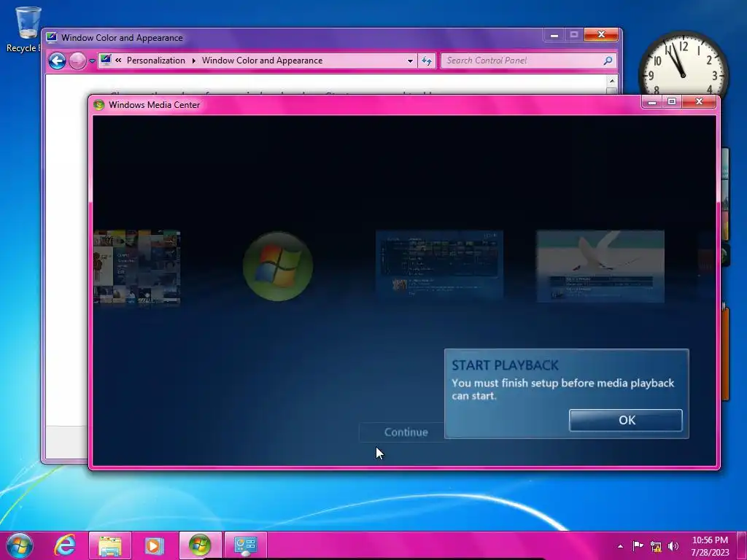Maximize the Windows Media Center window
The width and height of the screenshot is (747, 560).
coord(672,101)
